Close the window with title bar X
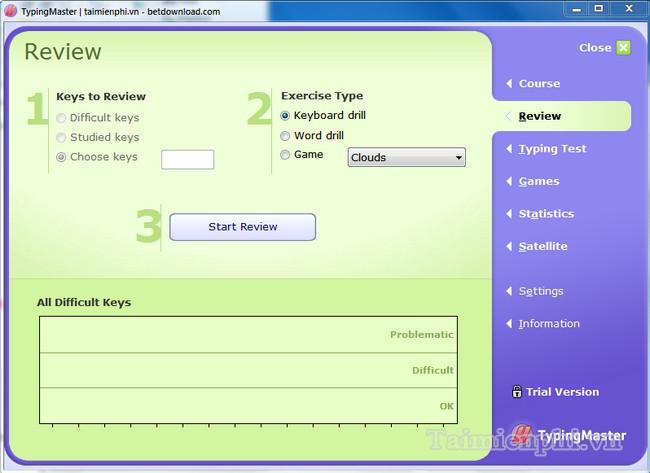The width and height of the screenshot is (650, 473). [628, 9]
